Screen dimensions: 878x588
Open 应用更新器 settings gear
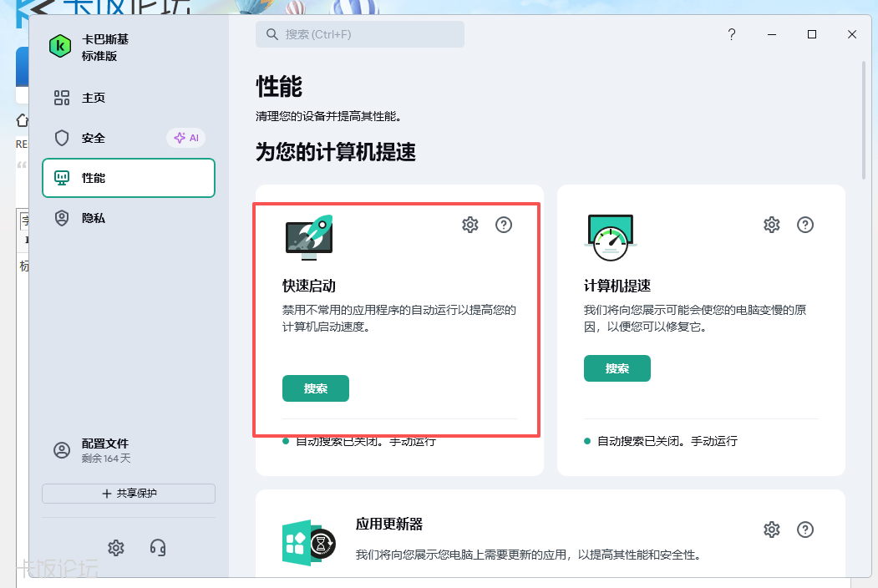tap(772, 530)
